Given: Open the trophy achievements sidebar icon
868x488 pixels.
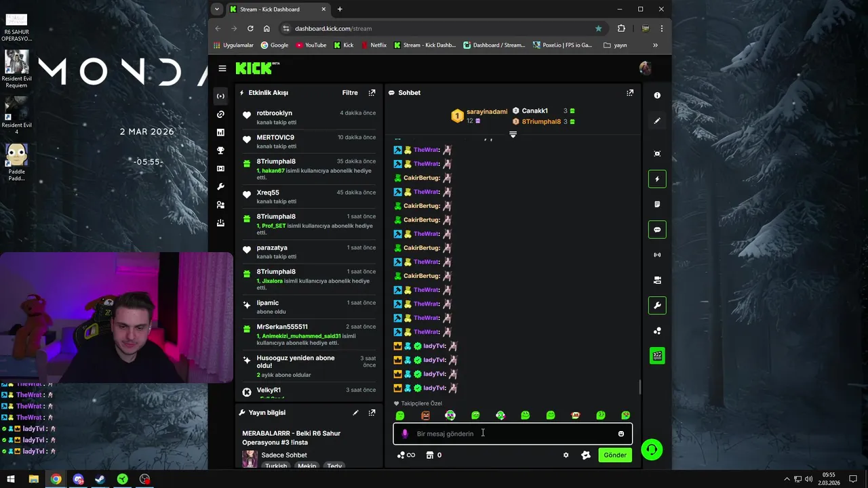Looking at the screenshot, I should pyautogui.click(x=220, y=150).
